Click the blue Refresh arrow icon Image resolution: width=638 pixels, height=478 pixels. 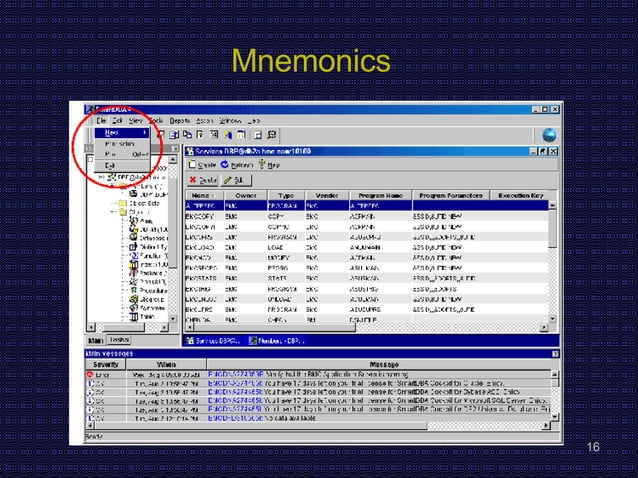[x=225, y=164]
